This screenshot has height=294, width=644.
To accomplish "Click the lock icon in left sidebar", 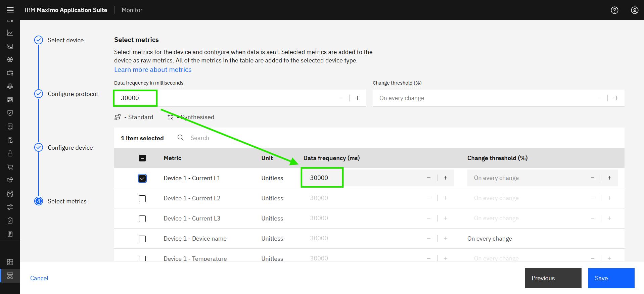I will 10,153.
